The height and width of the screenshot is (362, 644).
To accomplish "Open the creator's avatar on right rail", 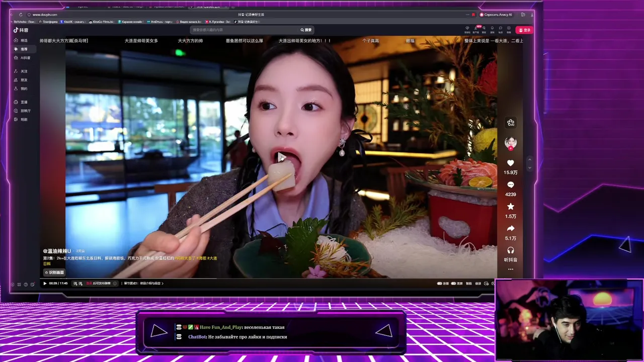I will (511, 142).
